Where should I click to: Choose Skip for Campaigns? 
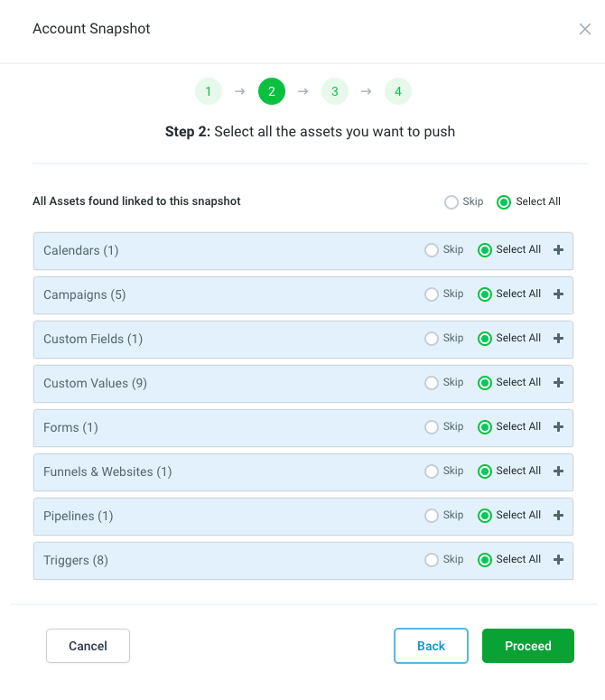432,294
